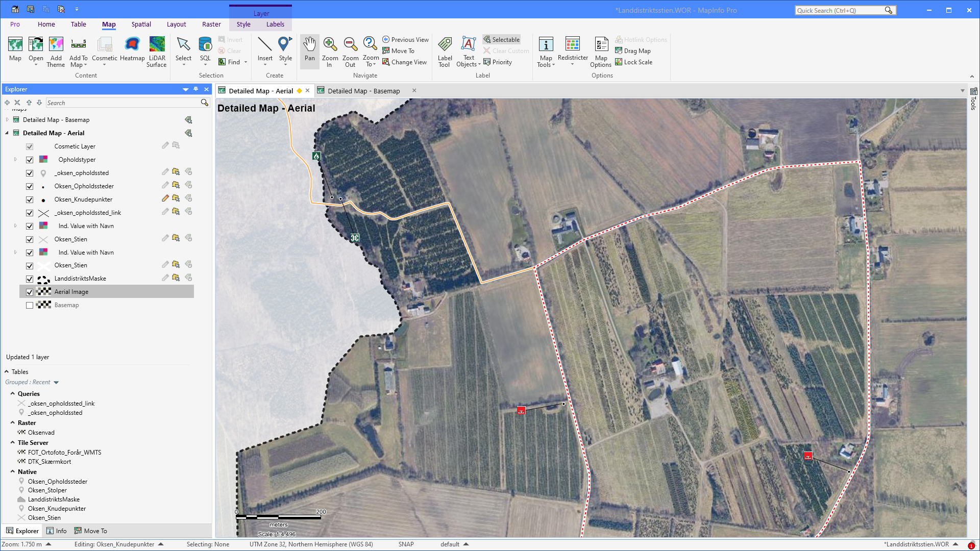This screenshot has width=980, height=551.
Task: Click the SNAP status bar entry
Action: pyautogui.click(x=406, y=544)
